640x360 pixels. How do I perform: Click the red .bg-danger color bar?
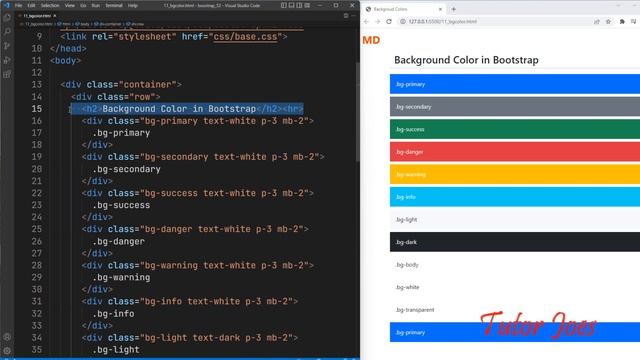515,152
